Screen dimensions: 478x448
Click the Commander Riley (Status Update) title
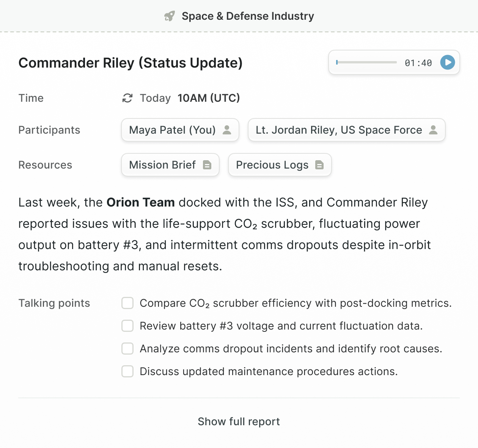pyautogui.click(x=131, y=63)
